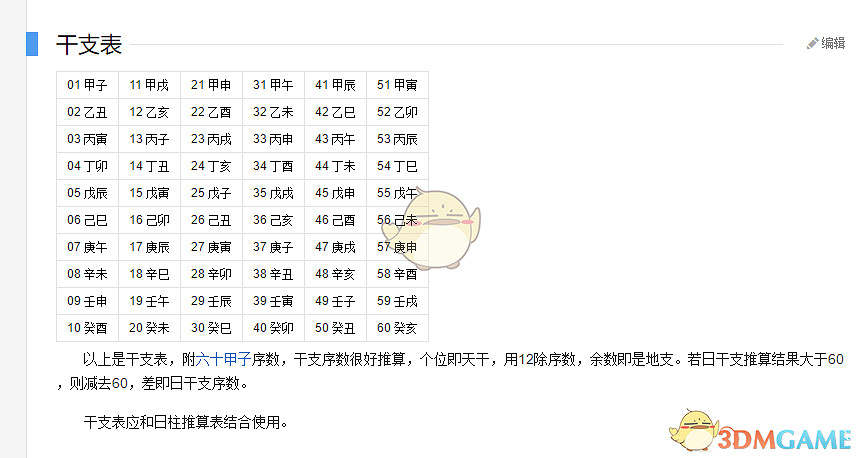Select table cell 29 壬辰
Viewport: 862px width, 458px height.
coord(212,301)
